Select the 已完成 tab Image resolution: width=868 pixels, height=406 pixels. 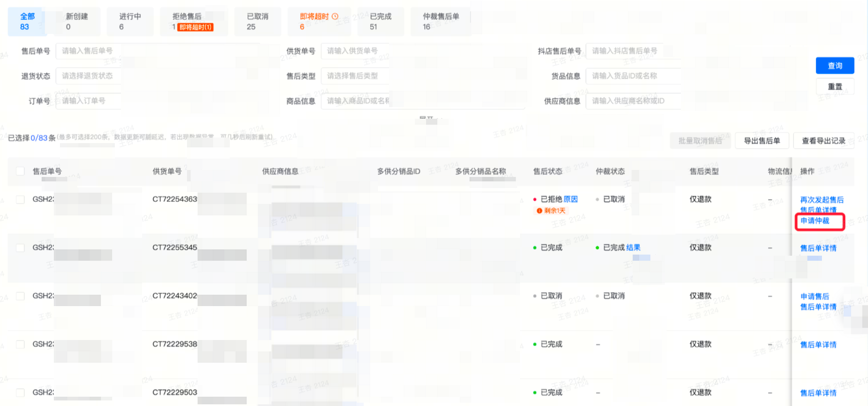pyautogui.click(x=381, y=22)
